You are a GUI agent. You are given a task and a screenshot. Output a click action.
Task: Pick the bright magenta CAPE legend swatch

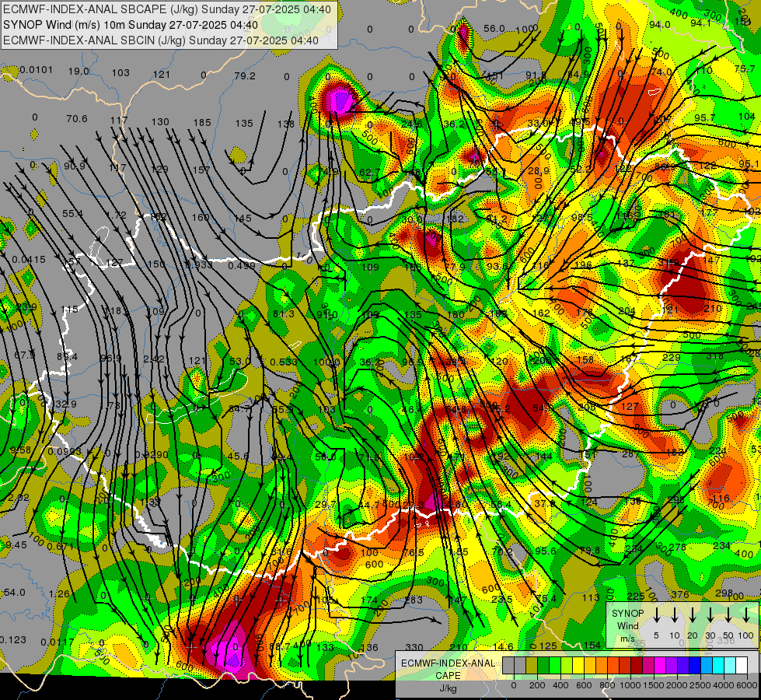click(x=660, y=665)
